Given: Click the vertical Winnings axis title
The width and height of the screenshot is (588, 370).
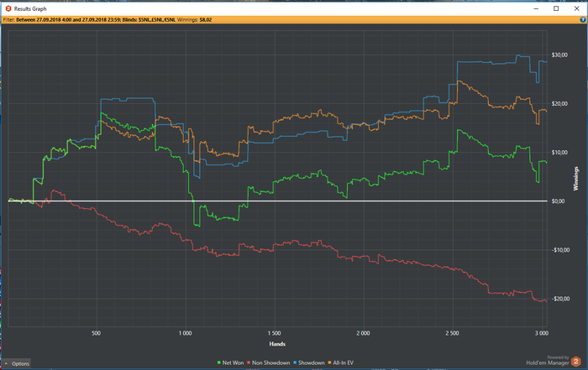Looking at the screenshot, I should [575, 179].
